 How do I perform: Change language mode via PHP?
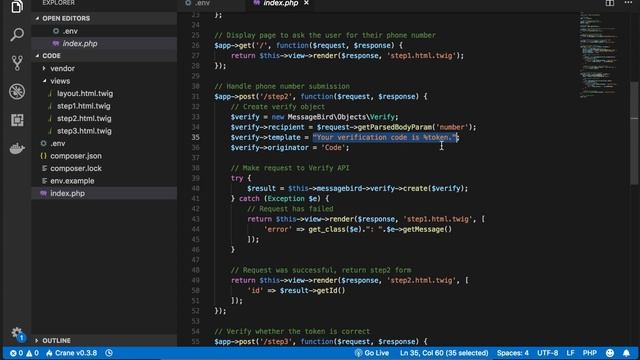pyautogui.click(x=590, y=353)
